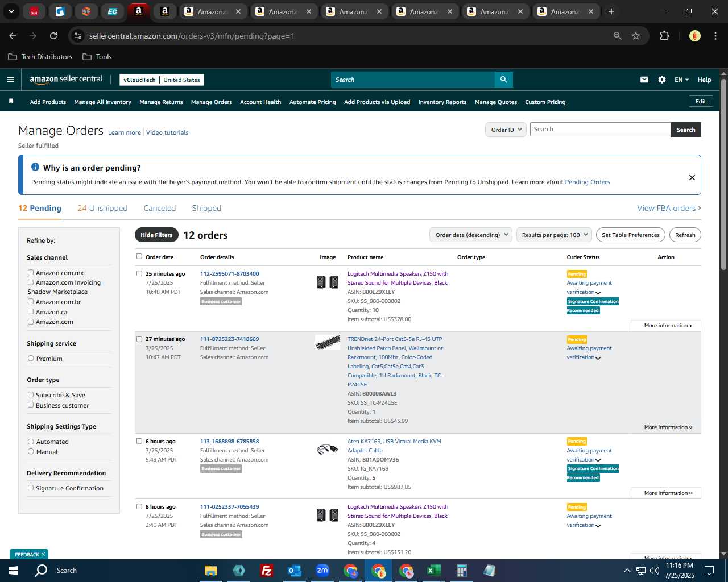The height and width of the screenshot is (582, 728).
Task: Click the zoom magnifier in address bar
Action: (617, 36)
